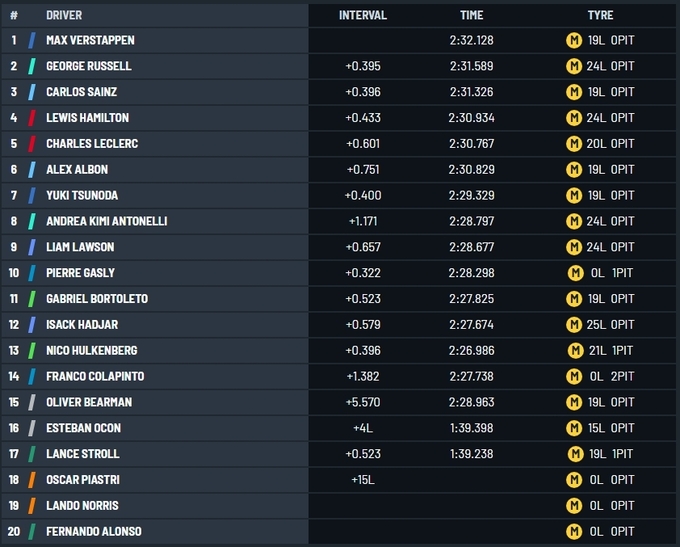The height and width of the screenshot is (547, 680).
Task: Click Oscar Piastri's medium tyre icon
Action: [574, 480]
